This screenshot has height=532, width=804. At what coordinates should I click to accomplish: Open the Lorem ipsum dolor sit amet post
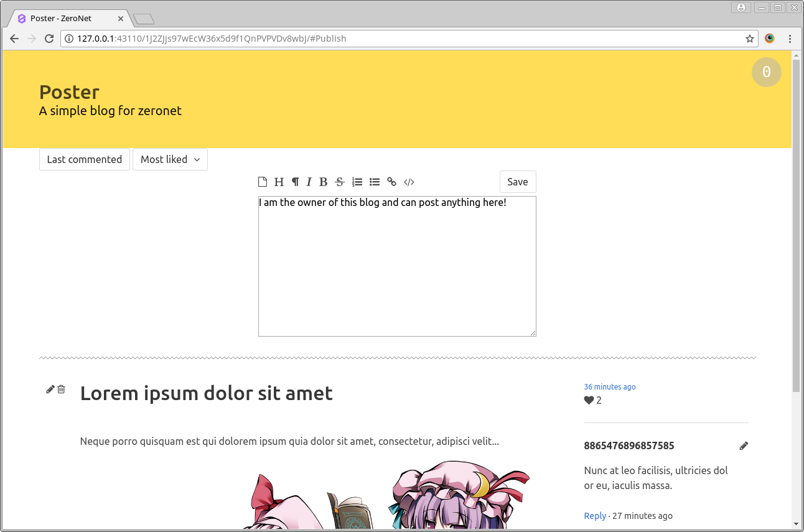pyautogui.click(x=207, y=393)
